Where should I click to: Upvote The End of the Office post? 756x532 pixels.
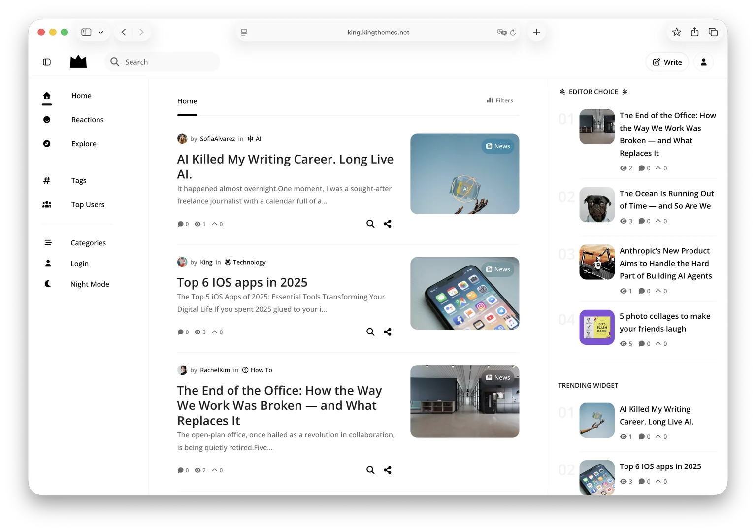(217, 470)
